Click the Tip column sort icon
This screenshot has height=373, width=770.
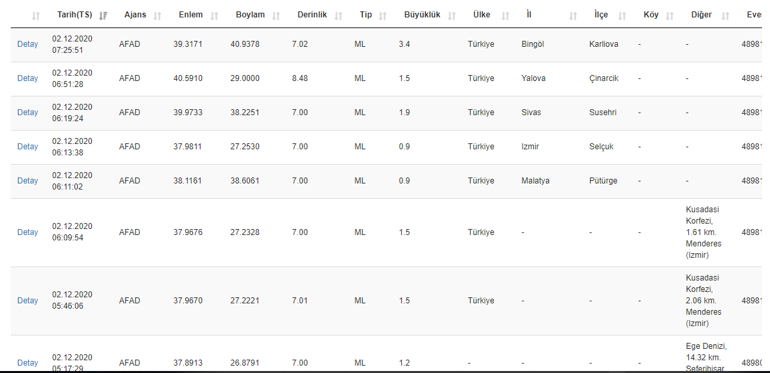tap(383, 16)
